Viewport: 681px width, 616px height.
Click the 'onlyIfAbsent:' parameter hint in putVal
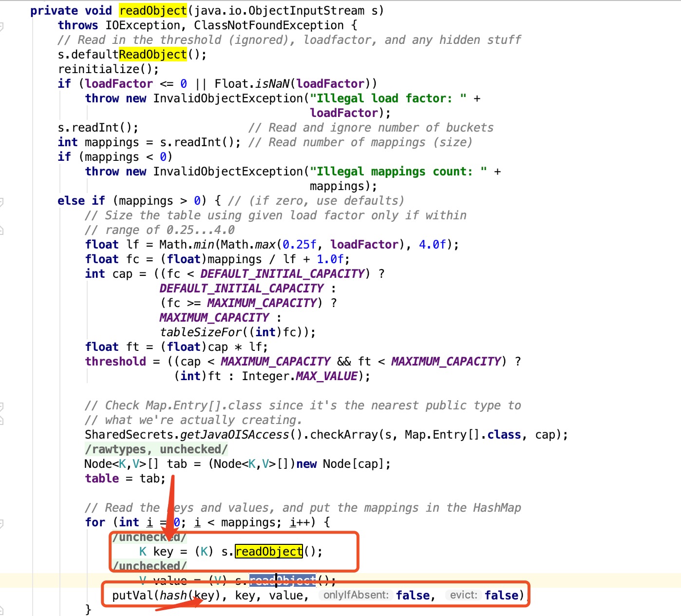pos(356,595)
